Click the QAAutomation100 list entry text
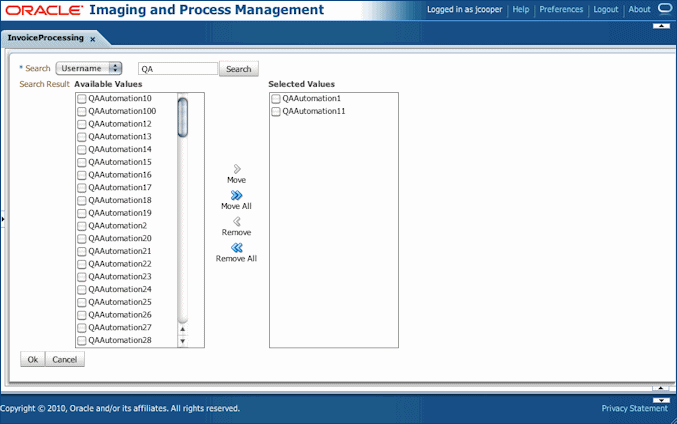Screen dimensions: 677x424 122,111
